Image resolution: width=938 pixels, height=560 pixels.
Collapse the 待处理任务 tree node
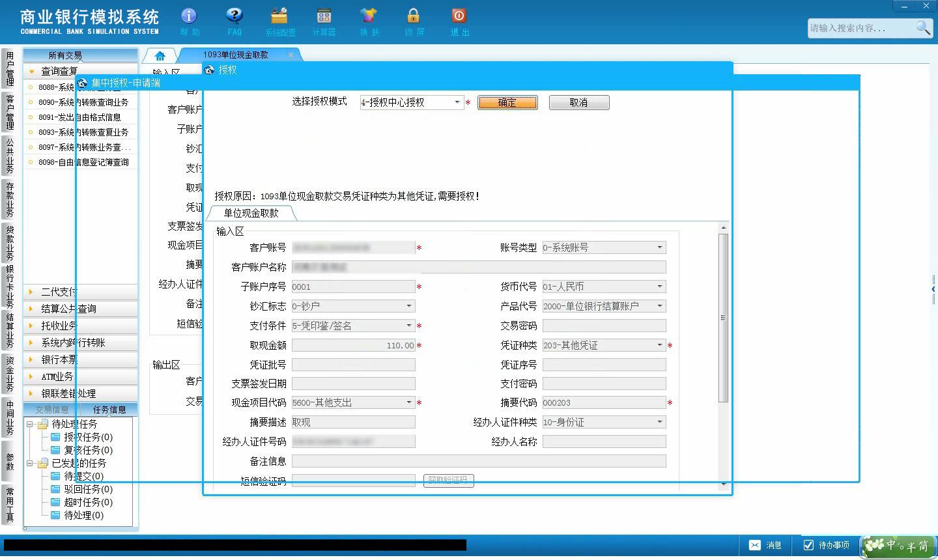[x=30, y=424]
